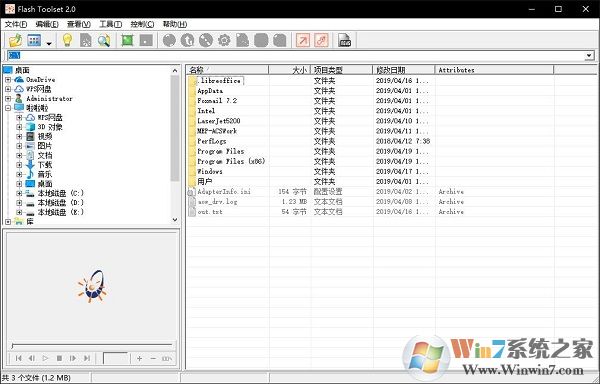Viewport: 600px width, 384px height.
Task: Open the 帮助(H) menu
Action: (174, 24)
